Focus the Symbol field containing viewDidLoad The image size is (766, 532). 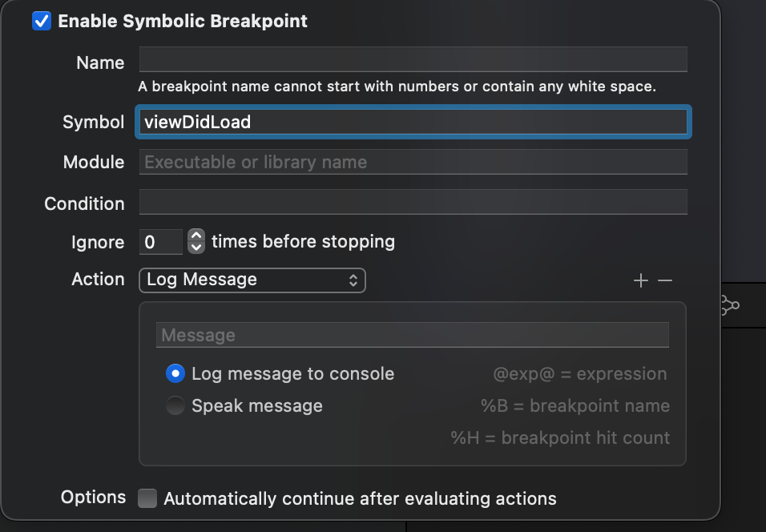coord(413,122)
